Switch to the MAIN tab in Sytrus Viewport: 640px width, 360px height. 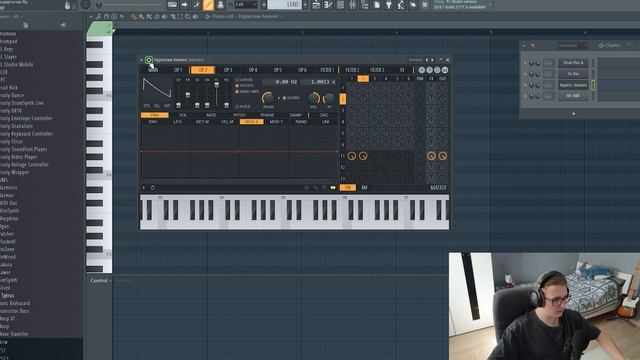click(x=153, y=70)
